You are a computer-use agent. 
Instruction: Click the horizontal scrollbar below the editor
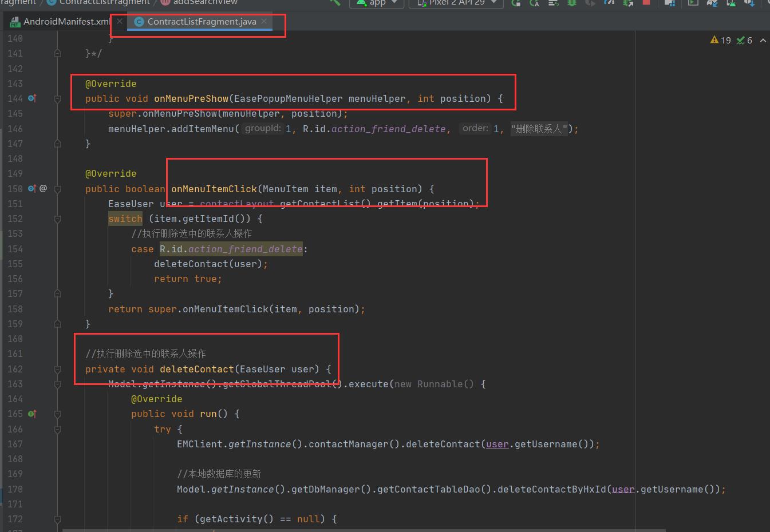coord(363,530)
